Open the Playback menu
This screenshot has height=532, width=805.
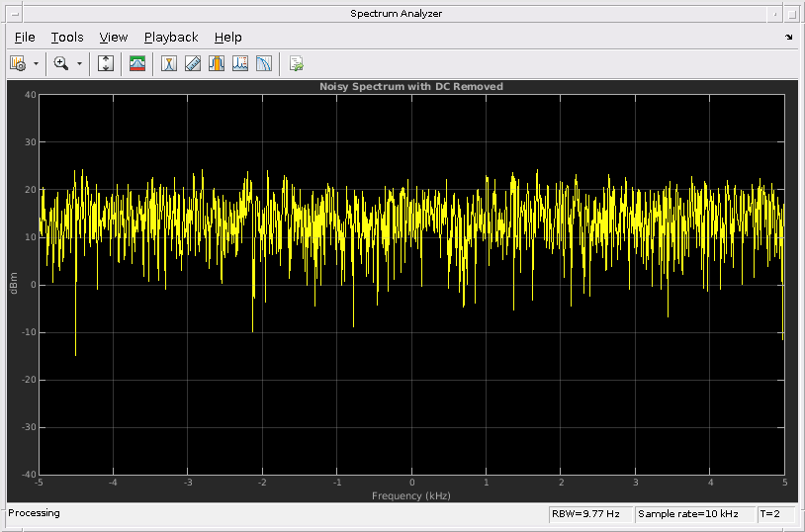171,37
